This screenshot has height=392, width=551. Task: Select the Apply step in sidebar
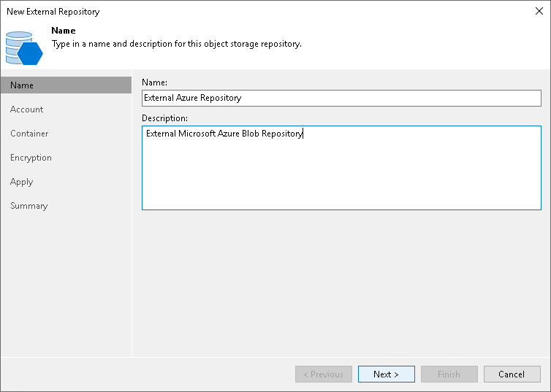[22, 182]
